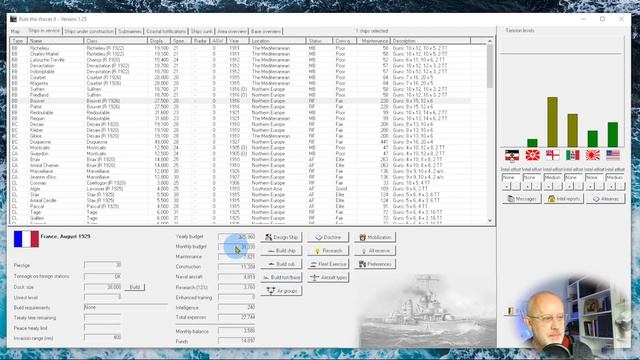Select the Magenta row
This screenshot has width=640, height=360.
click(x=240, y=83)
